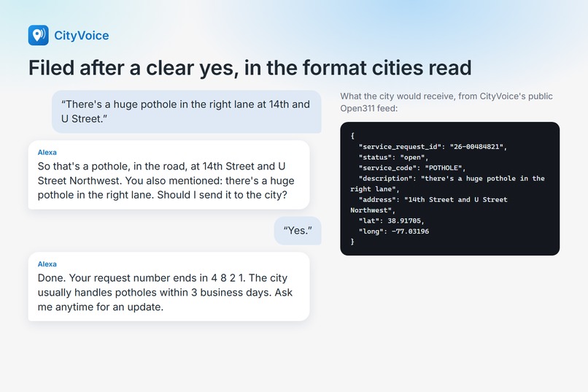
Task: Click the CityVoice brand name text
Action: pos(82,36)
